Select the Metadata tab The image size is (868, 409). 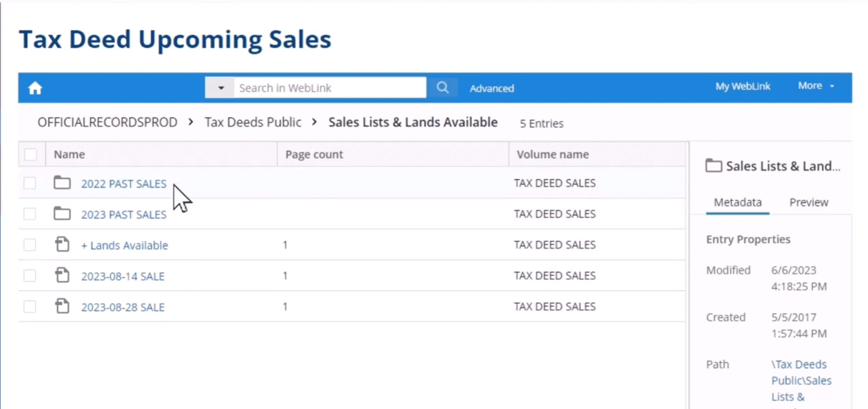click(737, 202)
